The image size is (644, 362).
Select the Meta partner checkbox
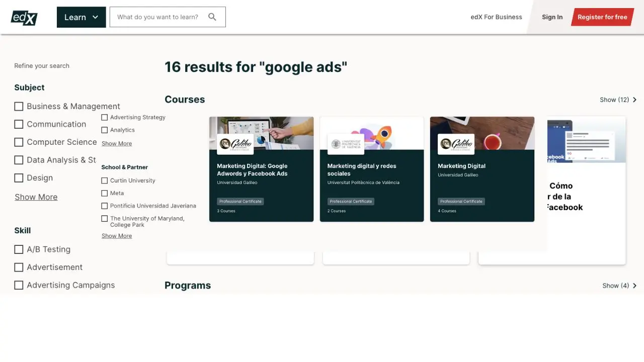[x=105, y=193]
